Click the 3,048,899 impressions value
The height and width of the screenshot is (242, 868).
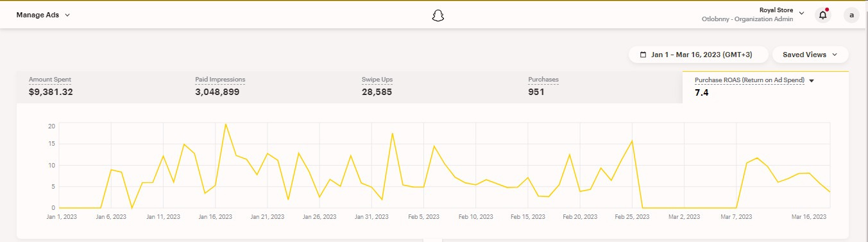coord(217,92)
